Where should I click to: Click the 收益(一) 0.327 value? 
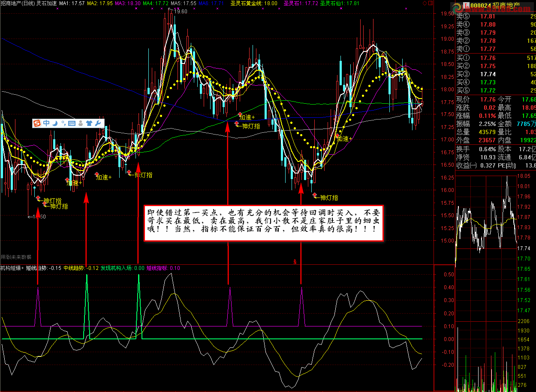(487, 165)
